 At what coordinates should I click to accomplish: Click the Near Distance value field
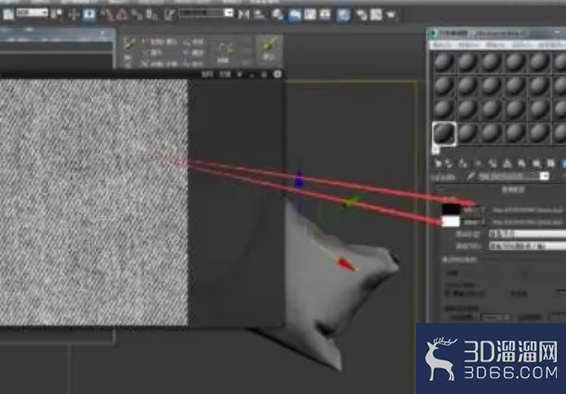tap(495, 317)
